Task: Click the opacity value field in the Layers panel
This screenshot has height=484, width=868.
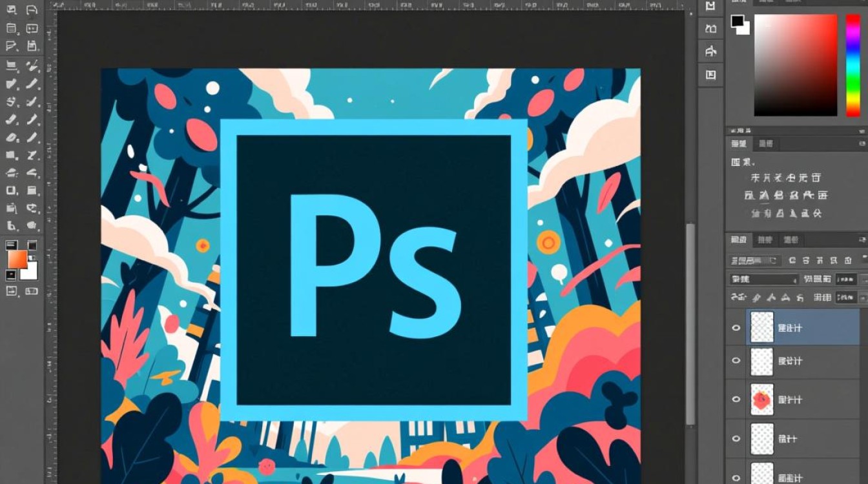Action: [x=846, y=279]
